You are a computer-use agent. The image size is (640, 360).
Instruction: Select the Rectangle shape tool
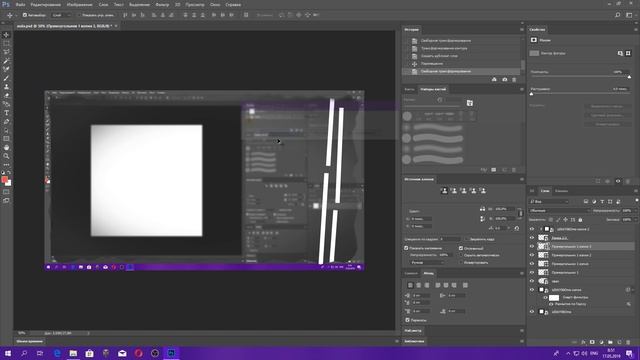(x=7, y=139)
